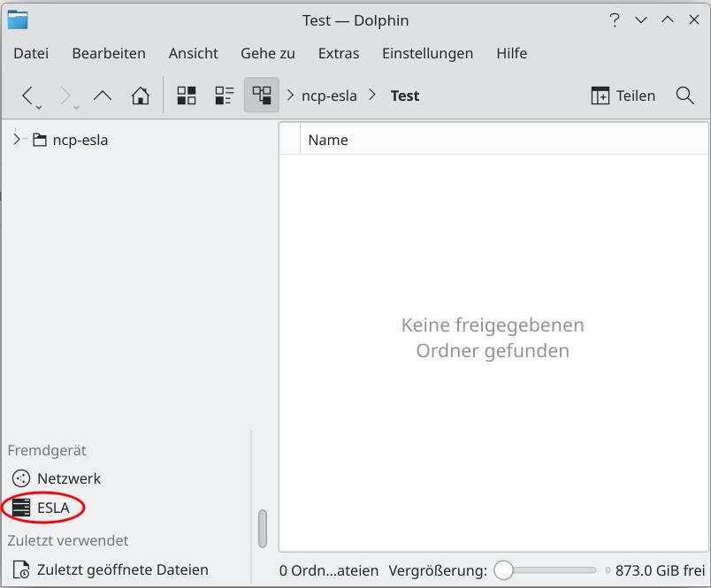Click the Fremdgerät section header
The height and width of the screenshot is (588, 711).
[47, 450]
